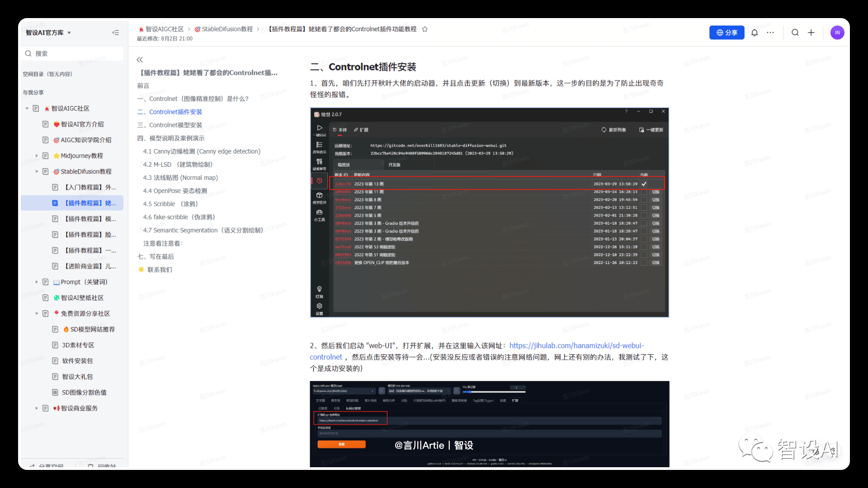868x488 pixels.
Task: Click the plus icon to create new
Action: pyautogui.click(x=811, y=33)
